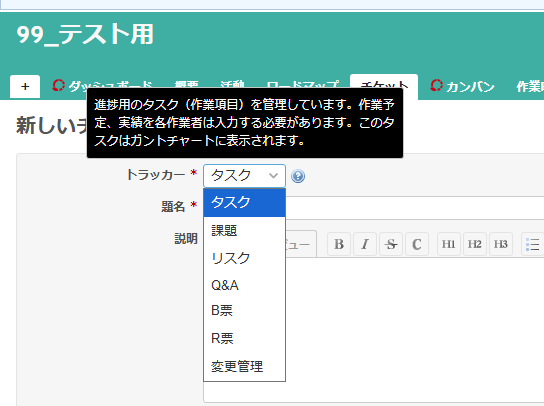Select 変更管理 tracker option

[244, 366]
